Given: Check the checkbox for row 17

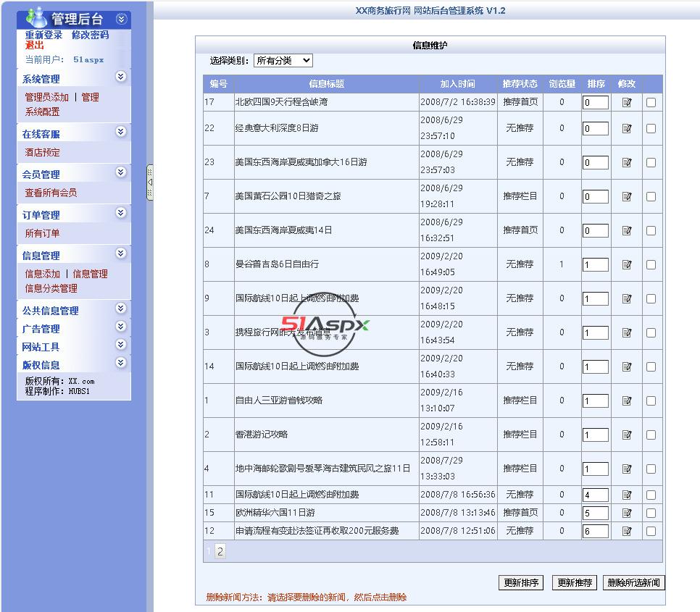Looking at the screenshot, I should [x=651, y=103].
